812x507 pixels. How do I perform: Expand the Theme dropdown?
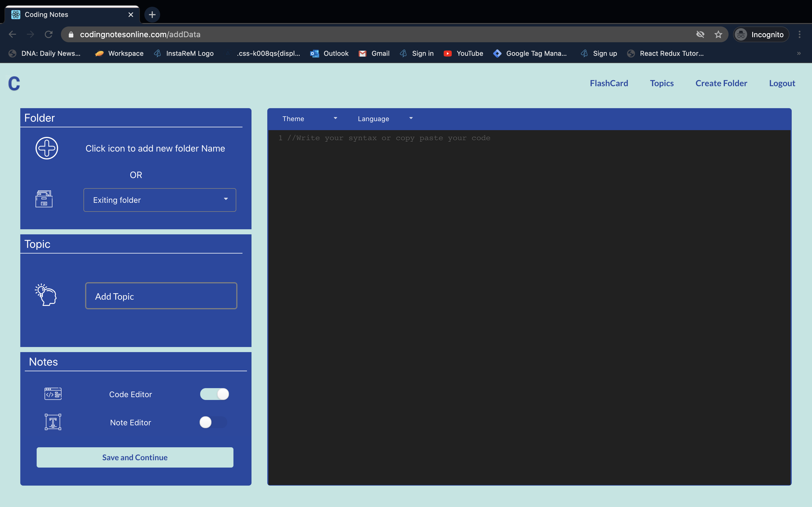tap(309, 119)
